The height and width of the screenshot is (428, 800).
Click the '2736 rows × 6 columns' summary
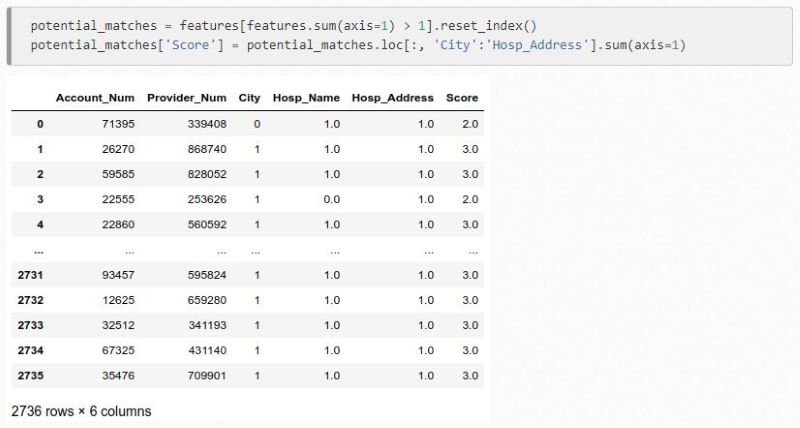tap(81, 411)
